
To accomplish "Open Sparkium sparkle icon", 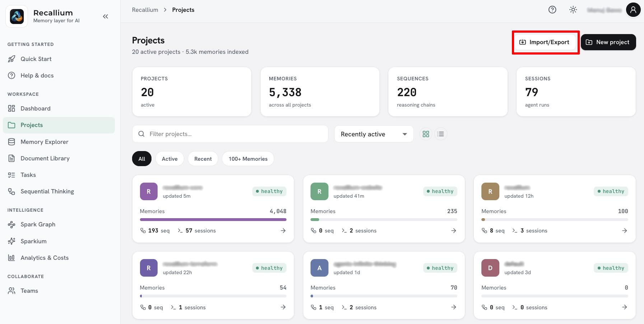I will pyautogui.click(x=11, y=241).
